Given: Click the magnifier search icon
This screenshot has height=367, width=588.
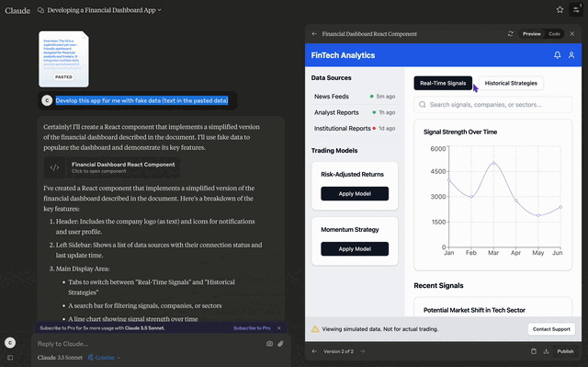Looking at the screenshot, I should point(423,104).
